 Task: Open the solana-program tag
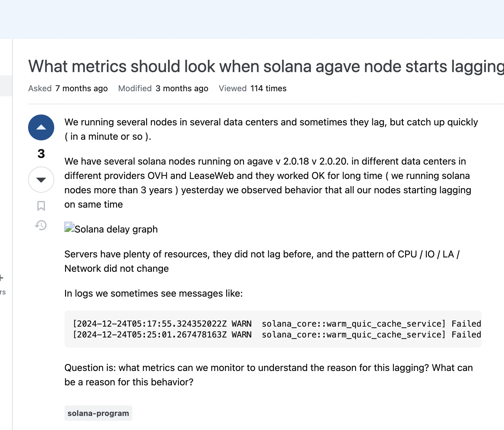[x=98, y=413]
